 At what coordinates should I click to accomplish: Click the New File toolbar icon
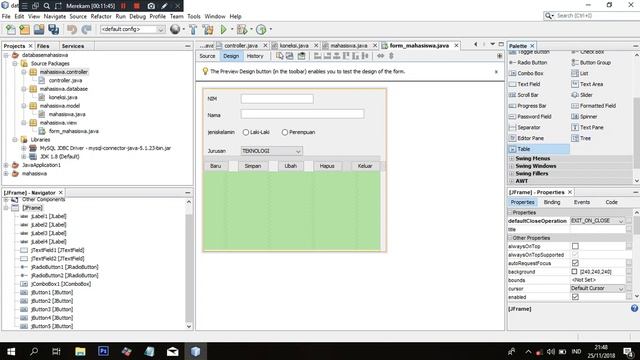(x=11, y=29)
